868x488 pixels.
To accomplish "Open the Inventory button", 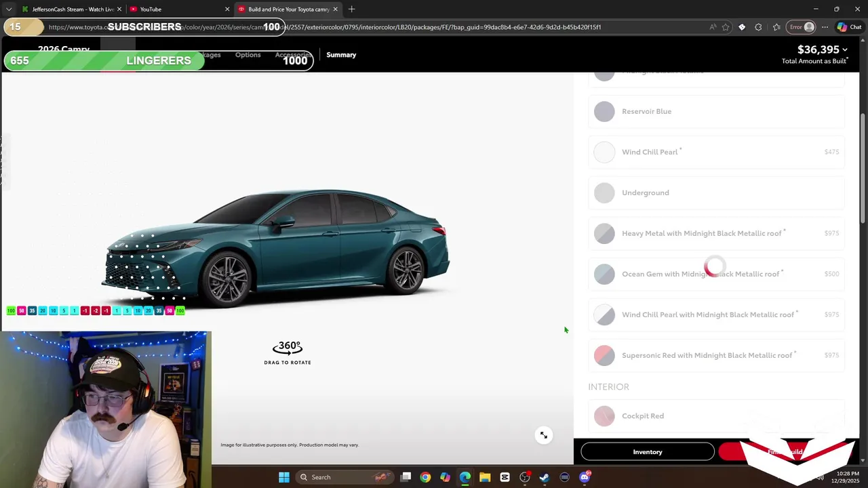I will click(648, 452).
